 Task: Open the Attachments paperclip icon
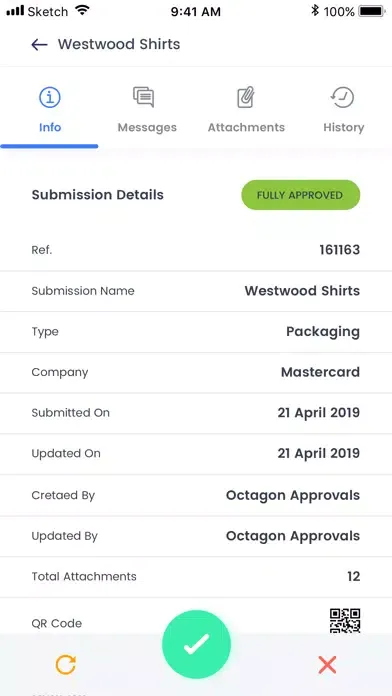246,97
